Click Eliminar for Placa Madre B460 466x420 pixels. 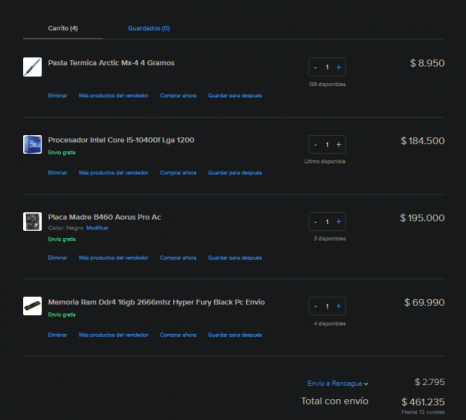57,258
